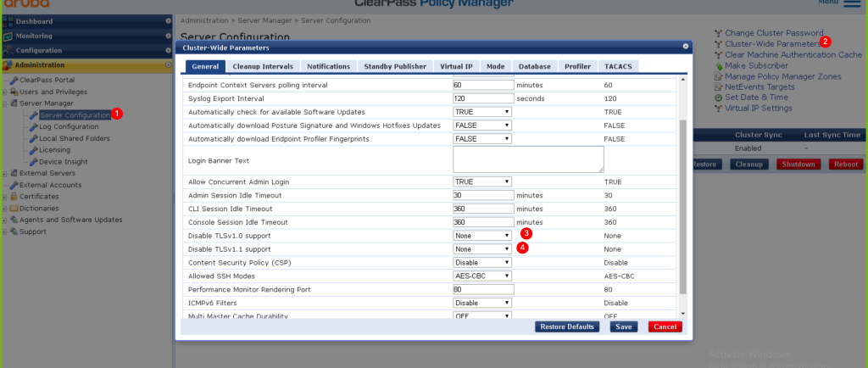Switch to the Profiler tab
The image size is (868, 368).
pyautogui.click(x=578, y=66)
